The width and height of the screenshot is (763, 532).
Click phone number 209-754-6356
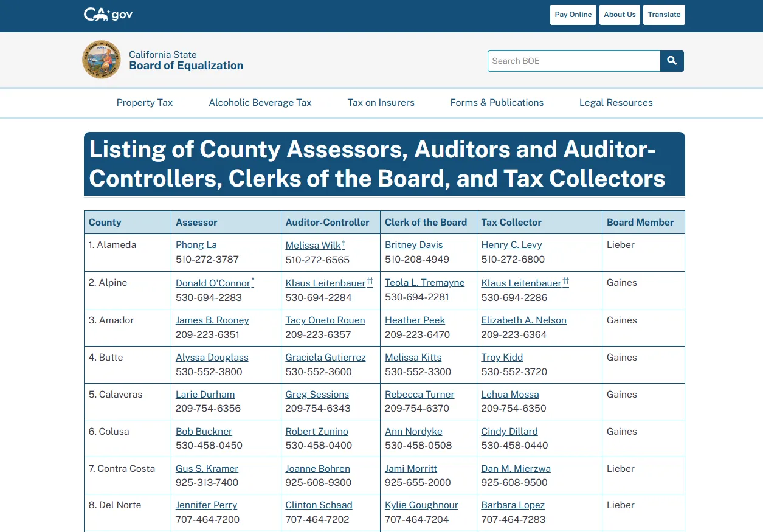click(x=208, y=409)
